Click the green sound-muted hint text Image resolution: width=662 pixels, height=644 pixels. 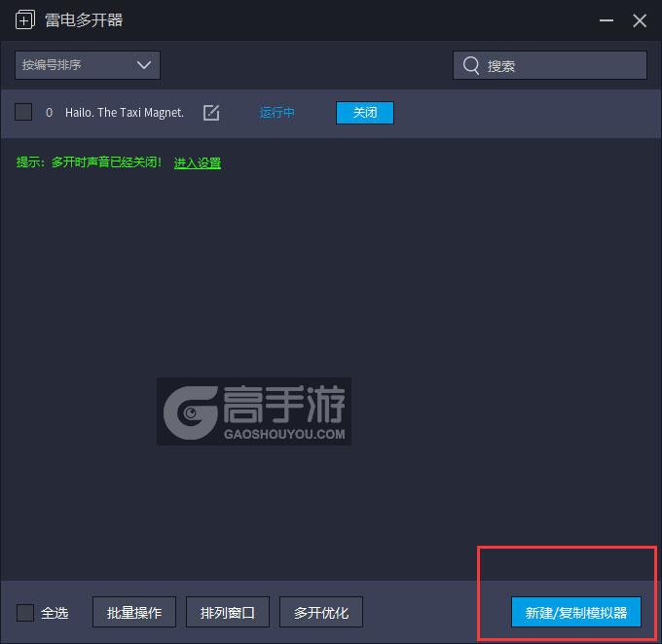pyautogui.click(x=89, y=162)
